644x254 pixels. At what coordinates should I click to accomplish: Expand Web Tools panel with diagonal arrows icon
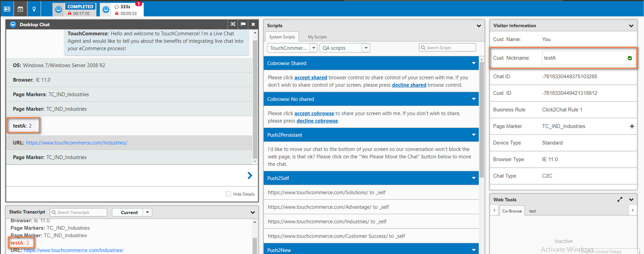pyautogui.click(x=620, y=199)
